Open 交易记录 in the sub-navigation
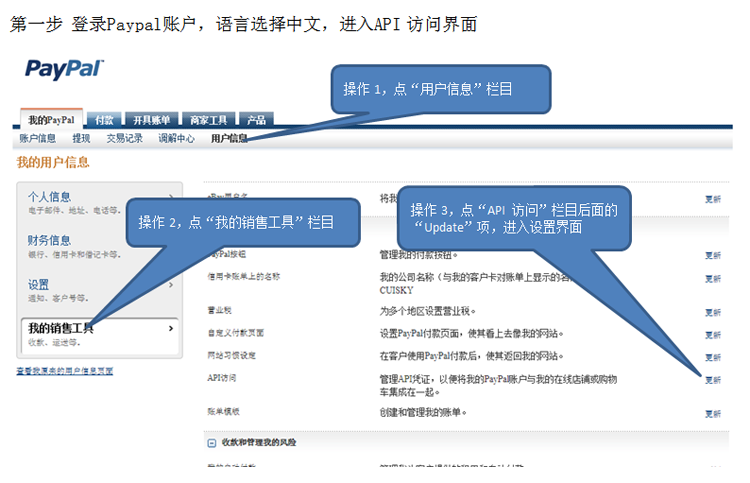The width and height of the screenshot is (750, 483). 124,139
